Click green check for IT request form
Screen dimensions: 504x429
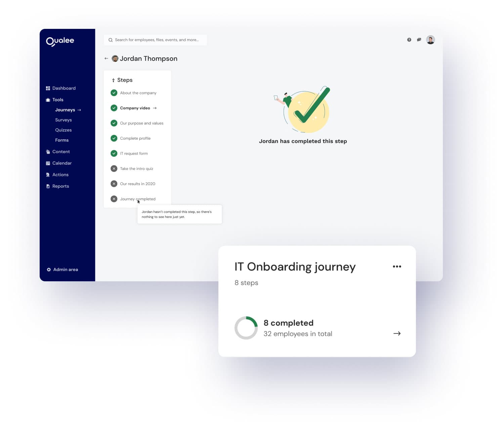114,153
